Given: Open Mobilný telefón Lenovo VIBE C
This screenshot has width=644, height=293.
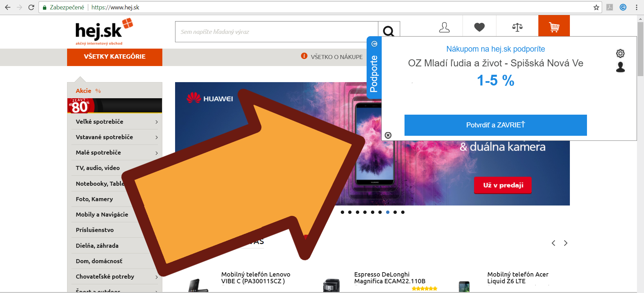Looking at the screenshot, I should coord(256,278).
